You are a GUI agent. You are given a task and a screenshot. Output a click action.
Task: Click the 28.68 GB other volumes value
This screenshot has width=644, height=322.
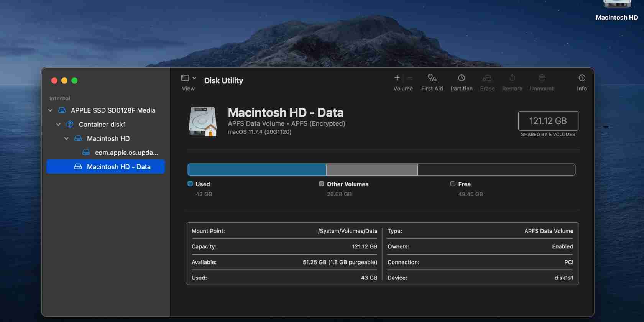click(x=339, y=194)
